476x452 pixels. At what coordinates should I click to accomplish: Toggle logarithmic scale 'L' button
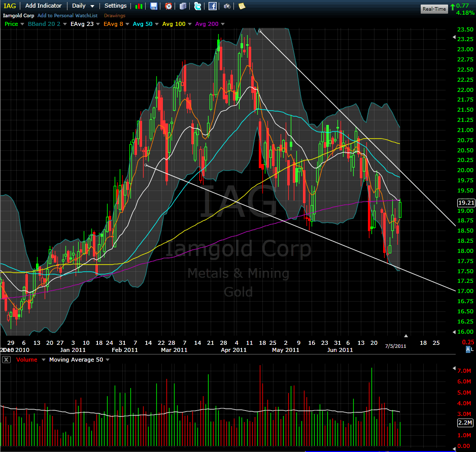(x=472, y=350)
